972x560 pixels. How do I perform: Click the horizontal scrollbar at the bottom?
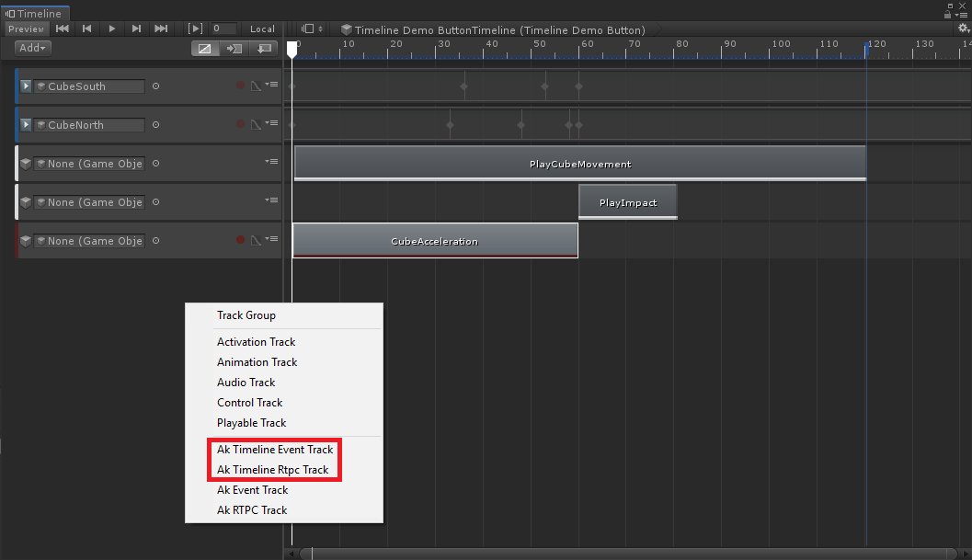(x=625, y=554)
